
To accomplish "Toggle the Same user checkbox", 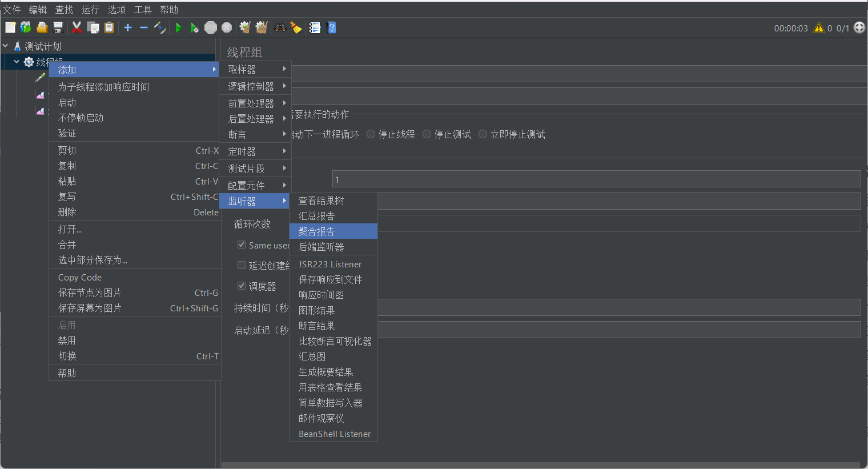I will [242, 244].
